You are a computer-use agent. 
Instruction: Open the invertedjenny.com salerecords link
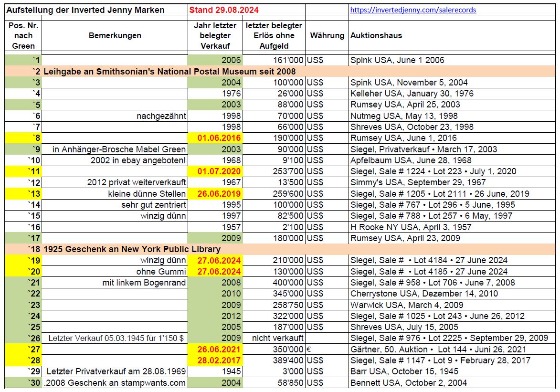click(x=413, y=10)
